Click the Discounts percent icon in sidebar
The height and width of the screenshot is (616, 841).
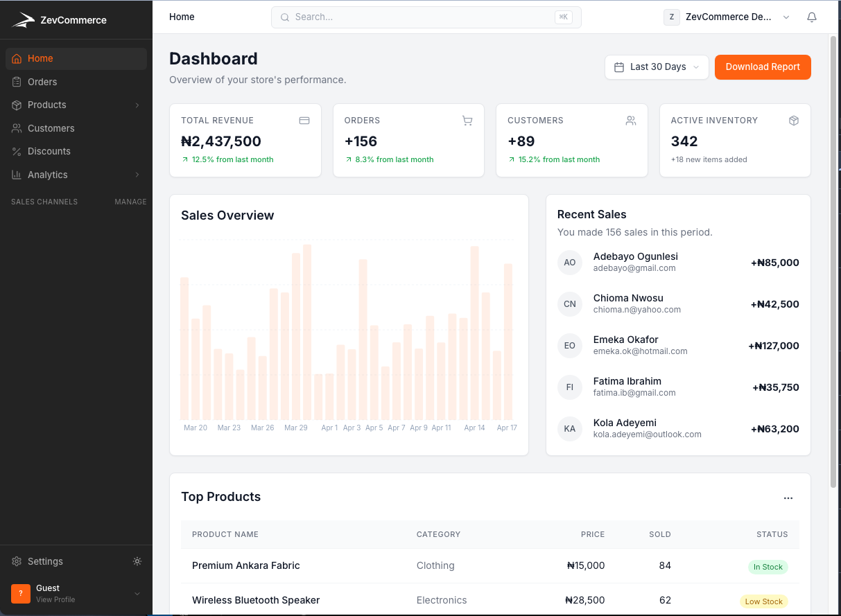coord(17,151)
